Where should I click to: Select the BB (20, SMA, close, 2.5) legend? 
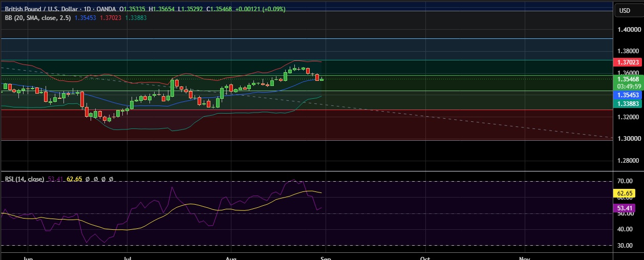point(38,17)
